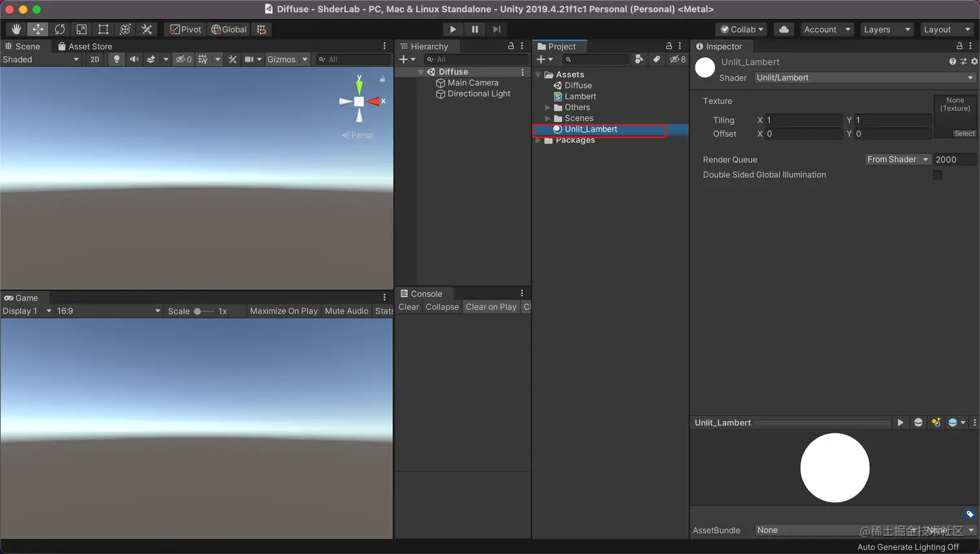Select the Game tab

tap(21, 298)
